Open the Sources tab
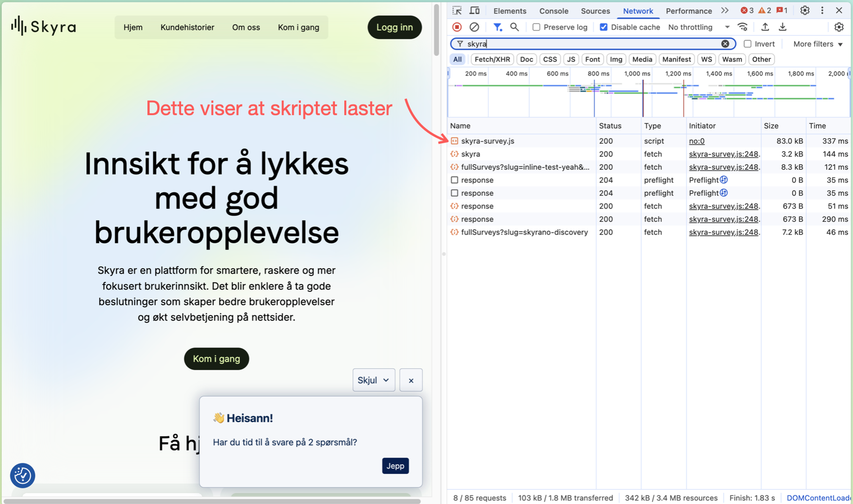853x504 pixels. tap(595, 11)
